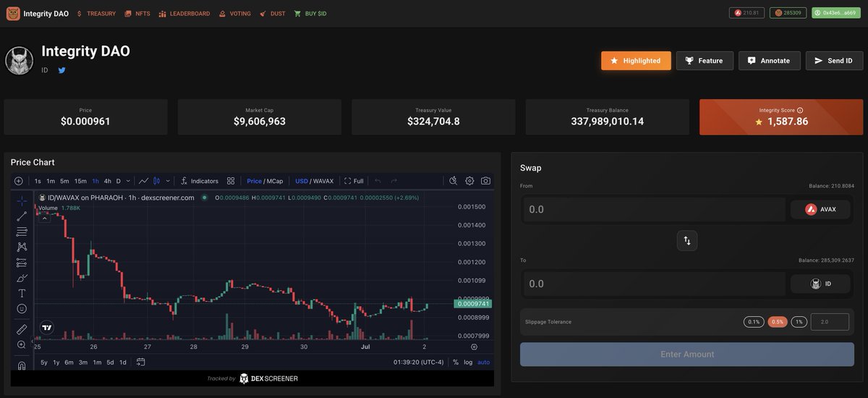Open the emoji sticker tool
The width and height of the screenshot is (868, 398).
(22, 308)
